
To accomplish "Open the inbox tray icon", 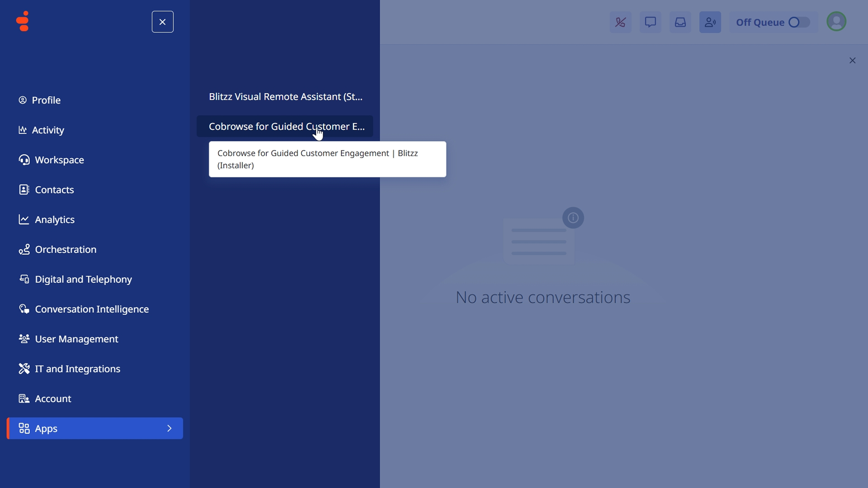I will point(680,22).
